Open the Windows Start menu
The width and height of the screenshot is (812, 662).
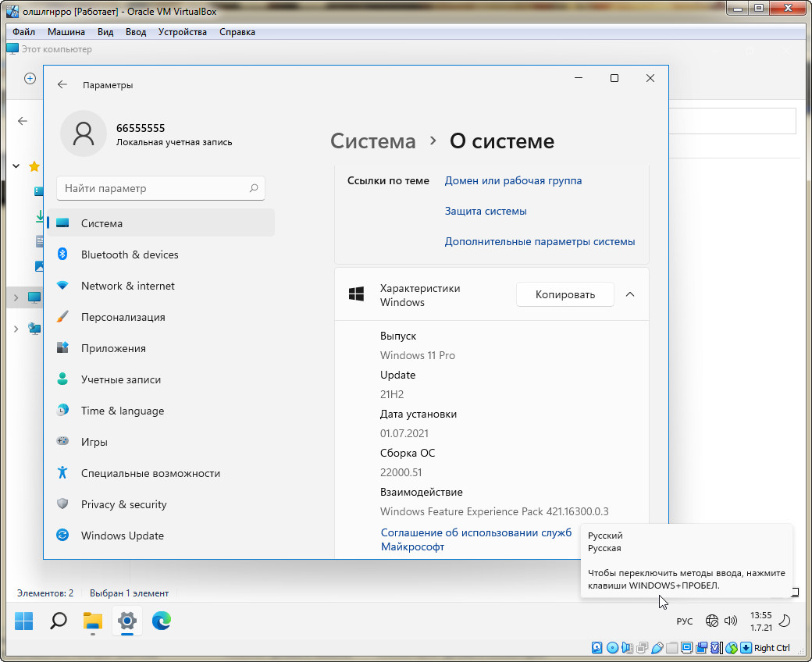(24, 621)
